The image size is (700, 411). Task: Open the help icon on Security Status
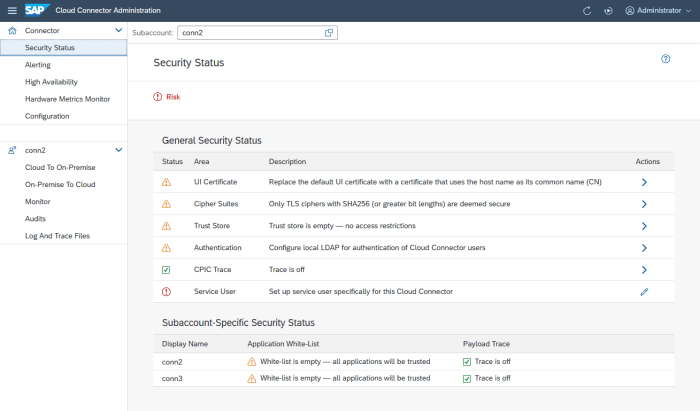coord(666,59)
